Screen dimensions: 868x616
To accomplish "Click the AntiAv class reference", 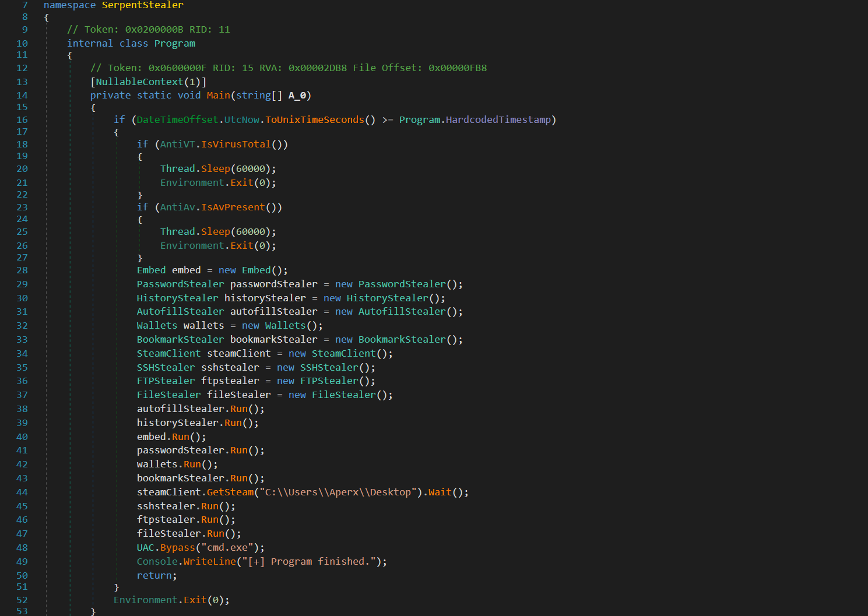I will 178,207.
